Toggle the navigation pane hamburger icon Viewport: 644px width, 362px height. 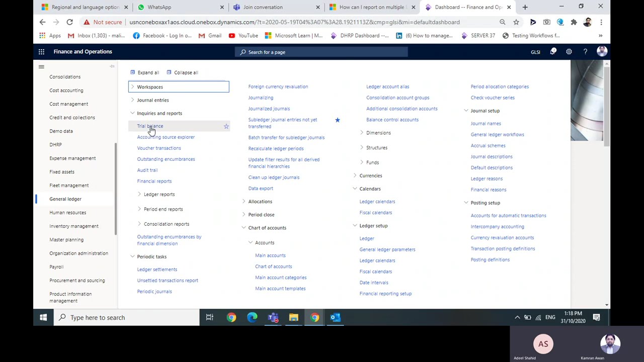point(41,66)
